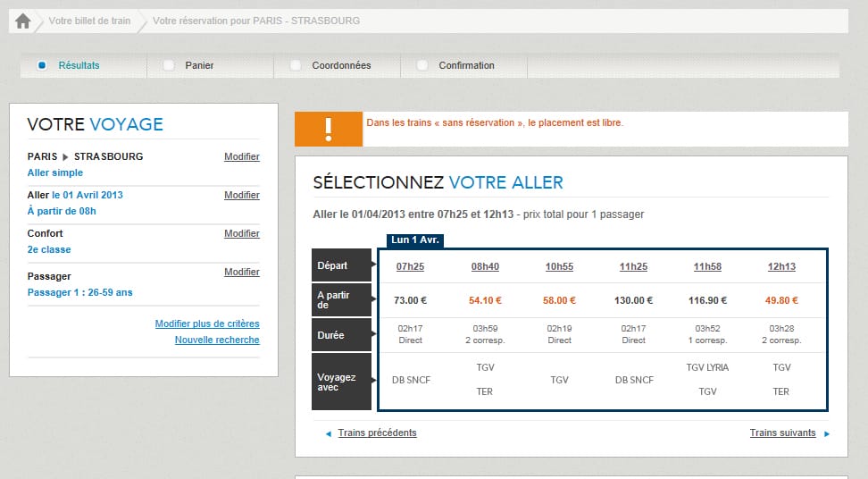
Task: Select the 10h55 departure
Action: coord(559,266)
